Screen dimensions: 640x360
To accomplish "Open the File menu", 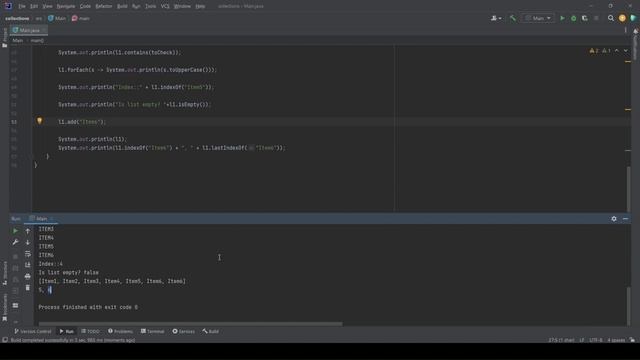I will coord(22,6).
